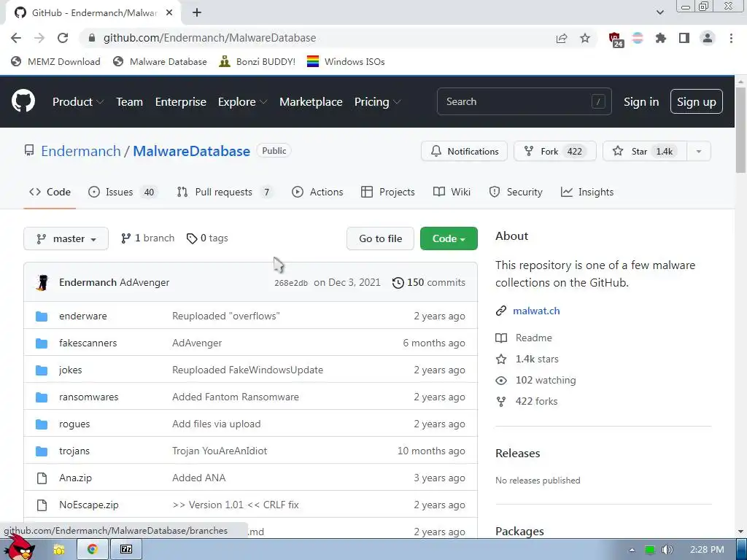Expand the Product dropdown menu
The image size is (747, 560).
click(x=78, y=102)
